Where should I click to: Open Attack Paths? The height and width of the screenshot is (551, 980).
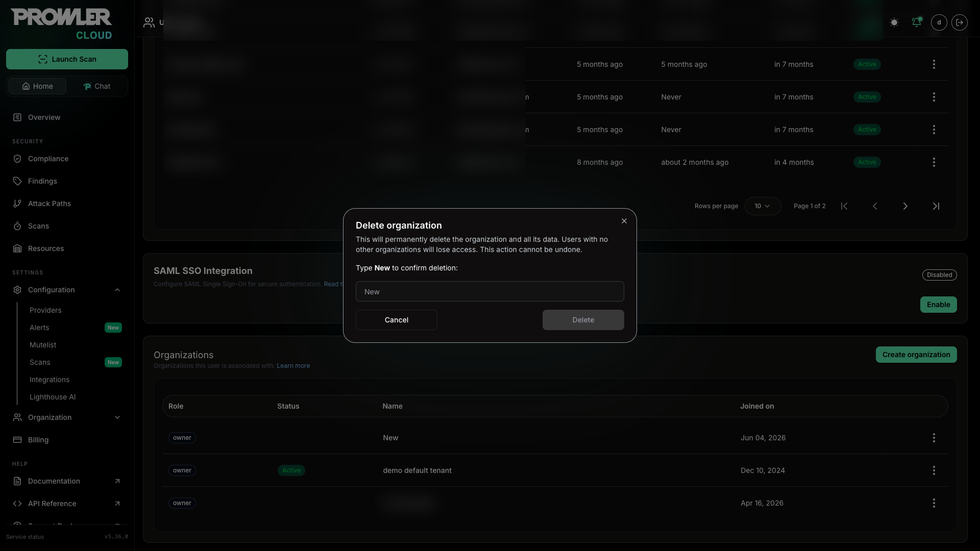click(49, 204)
